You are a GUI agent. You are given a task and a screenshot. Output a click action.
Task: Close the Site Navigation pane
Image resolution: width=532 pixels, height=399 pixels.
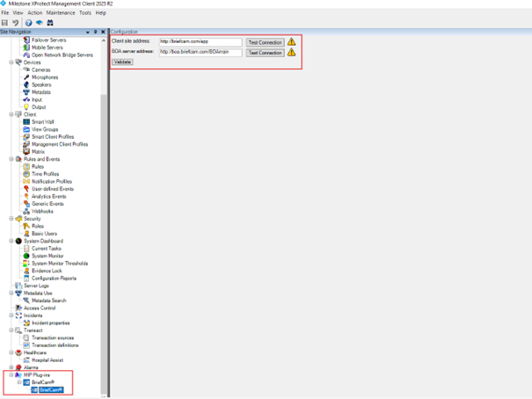click(103, 32)
